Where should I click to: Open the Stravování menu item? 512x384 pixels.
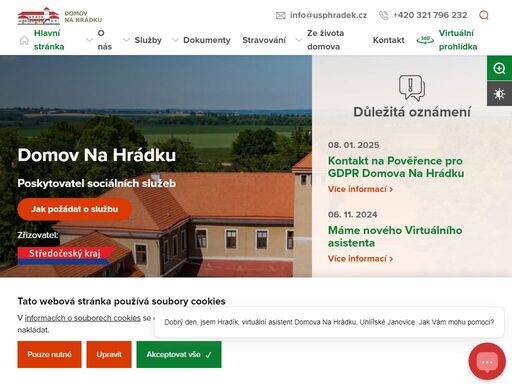point(264,40)
